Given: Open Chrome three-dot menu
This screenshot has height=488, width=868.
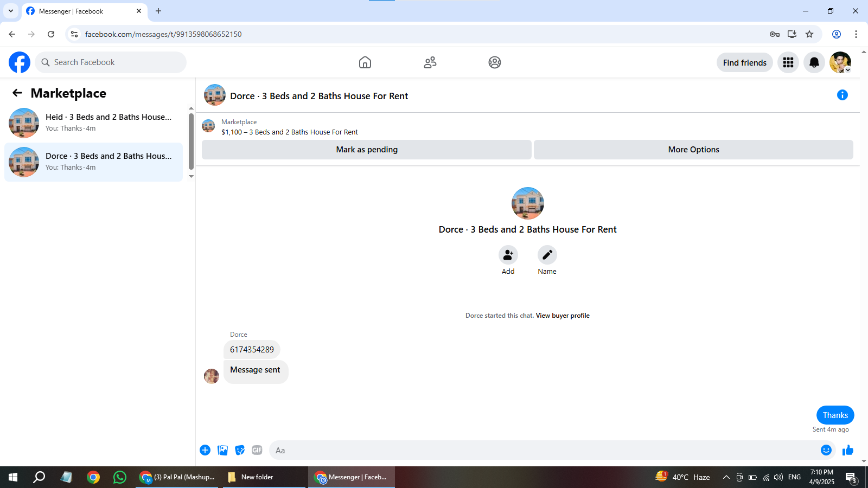Looking at the screenshot, I should (856, 34).
